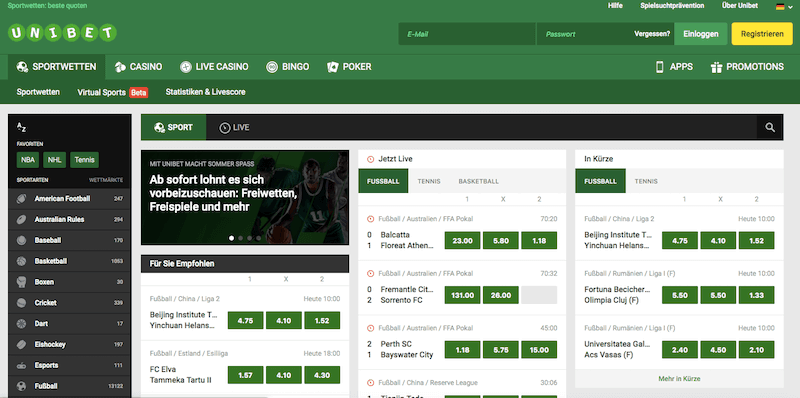The image size is (800, 398).
Task: Open Perth SC vs Bayswater City match
Action: (x=407, y=350)
